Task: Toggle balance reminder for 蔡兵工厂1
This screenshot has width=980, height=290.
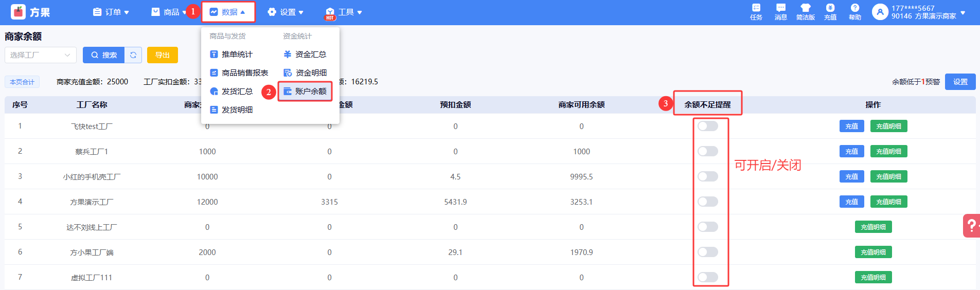Action: tap(707, 151)
